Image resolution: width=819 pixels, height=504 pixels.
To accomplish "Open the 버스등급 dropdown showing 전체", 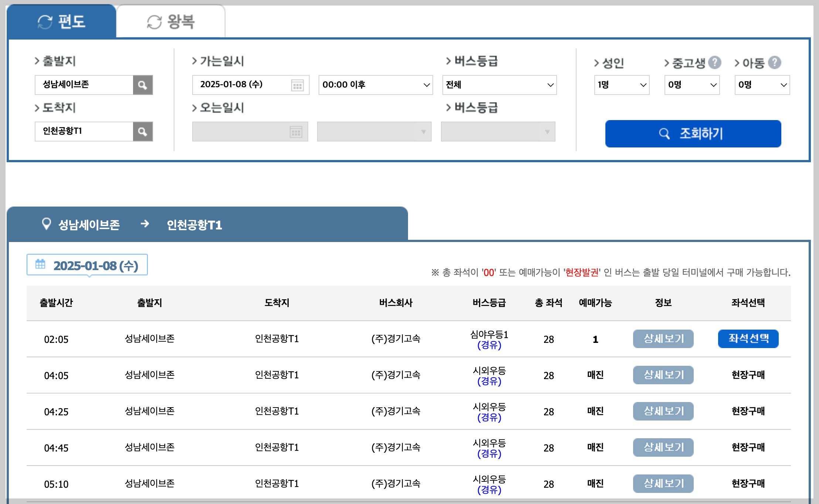I will point(499,85).
